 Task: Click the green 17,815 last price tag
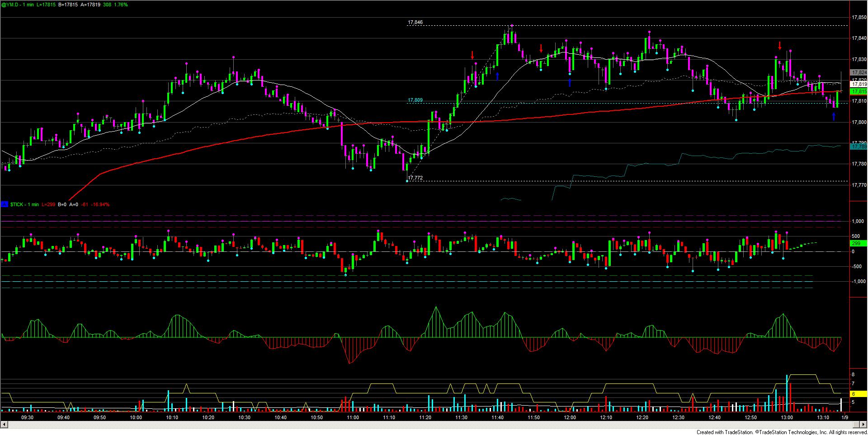point(859,91)
